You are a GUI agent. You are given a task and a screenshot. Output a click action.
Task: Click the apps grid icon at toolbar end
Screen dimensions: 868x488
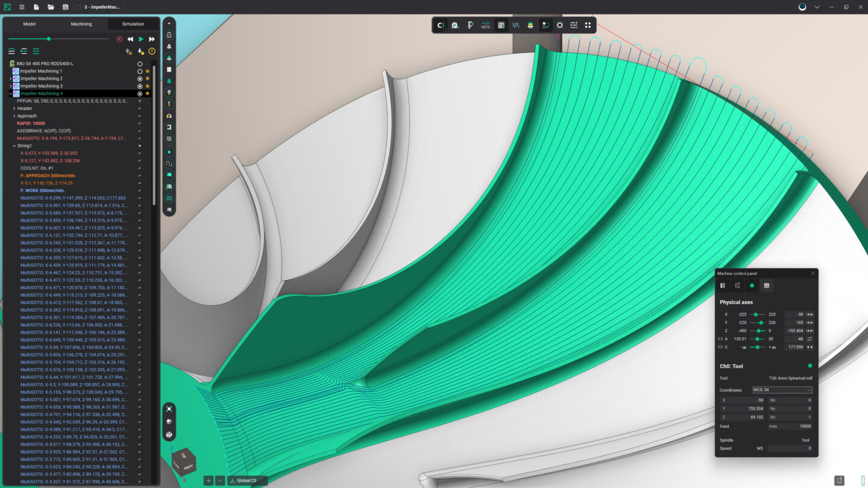(589, 25)
